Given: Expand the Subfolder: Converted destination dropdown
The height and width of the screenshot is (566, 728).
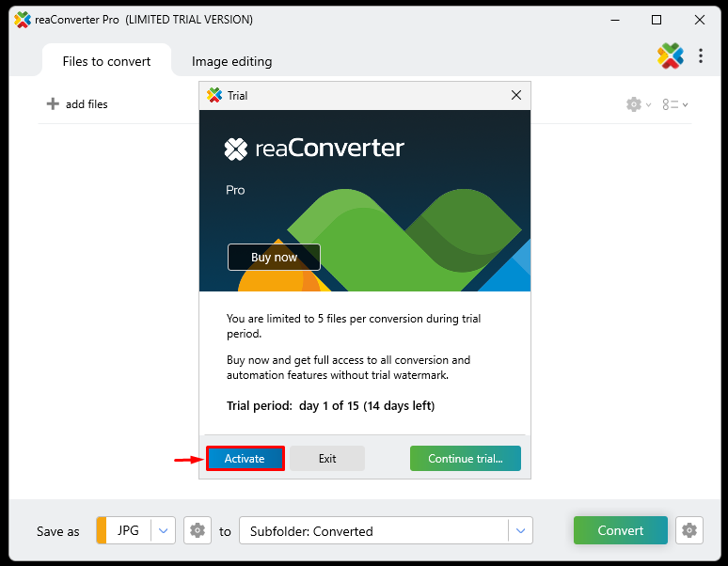Looking at the screenshot, I should click(520, 530).
